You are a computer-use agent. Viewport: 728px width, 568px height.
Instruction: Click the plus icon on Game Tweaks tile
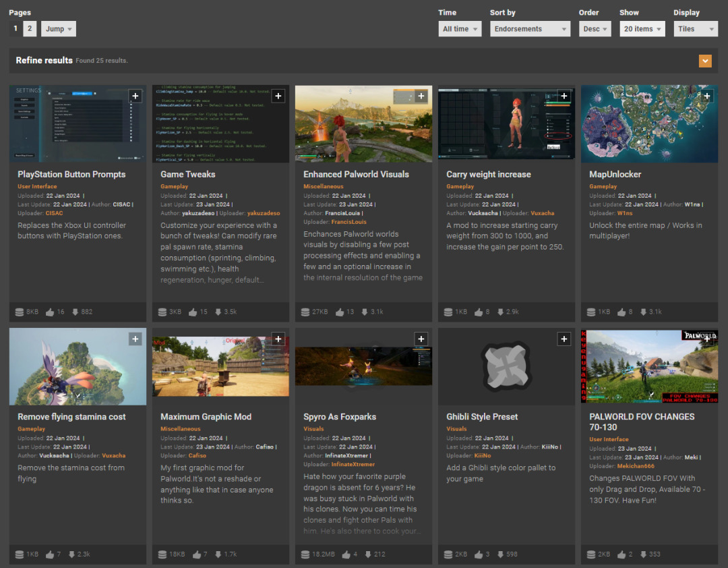click(x=278, y=96)
